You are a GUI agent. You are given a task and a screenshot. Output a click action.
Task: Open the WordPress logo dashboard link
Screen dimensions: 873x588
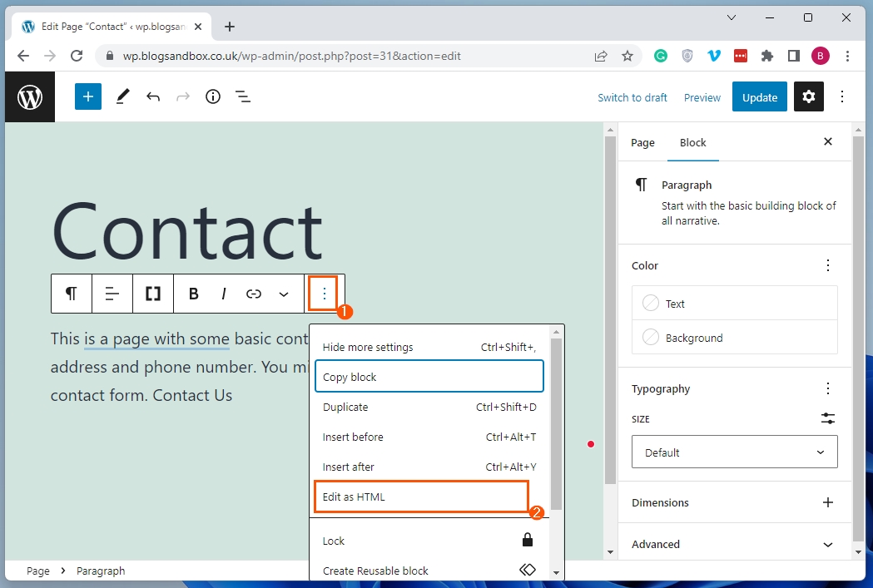30,96
